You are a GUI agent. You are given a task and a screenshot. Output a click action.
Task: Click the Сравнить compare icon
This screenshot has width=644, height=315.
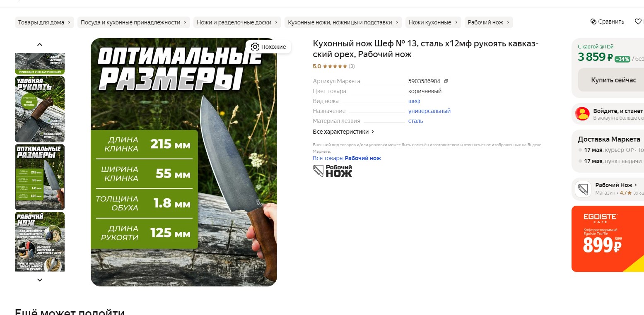[x=593, y=22]
